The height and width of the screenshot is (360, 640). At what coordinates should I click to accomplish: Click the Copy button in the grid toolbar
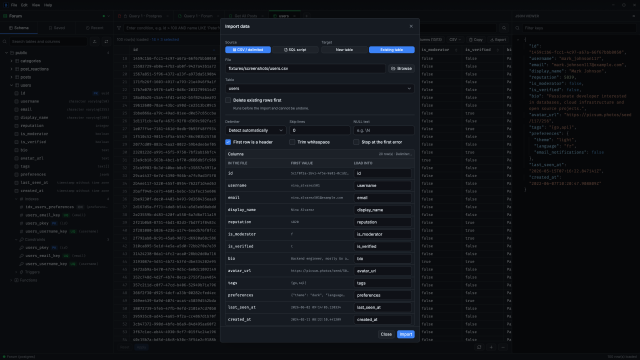click(x=476, y=40)
